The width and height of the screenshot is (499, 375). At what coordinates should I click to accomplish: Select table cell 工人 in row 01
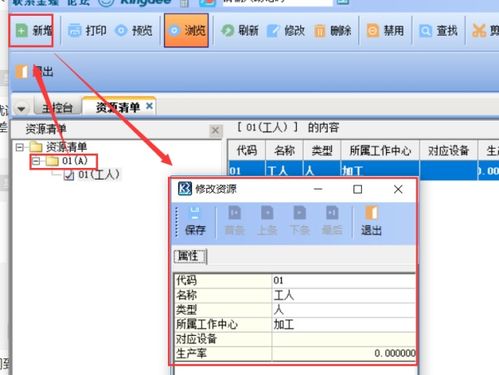pos(284,171)
